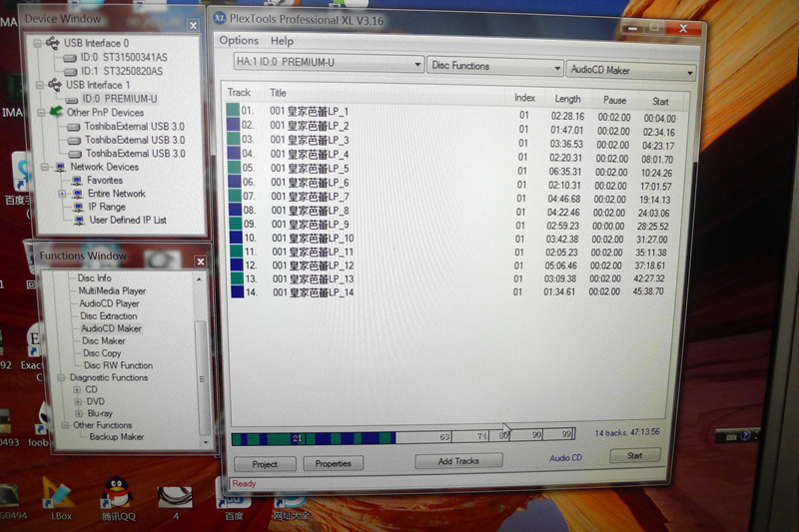Expand the Blu-ray diagnostics node
The width and height of the screenshot is (799, 532).
pyautogui.click(x=79, y=413)
